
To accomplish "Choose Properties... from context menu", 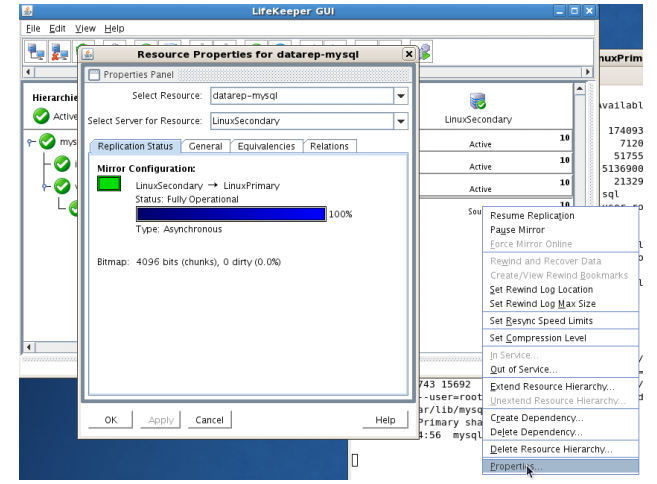I will coord(560,466).
